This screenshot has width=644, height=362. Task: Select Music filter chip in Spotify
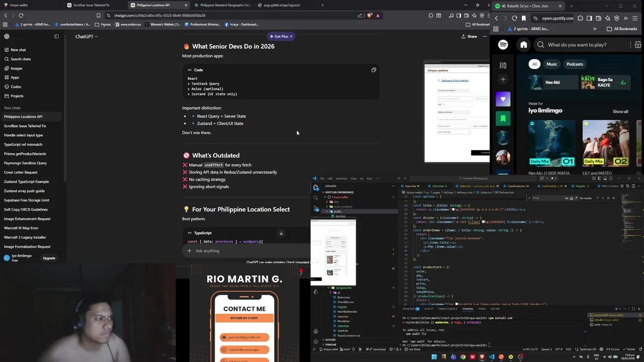552,64
